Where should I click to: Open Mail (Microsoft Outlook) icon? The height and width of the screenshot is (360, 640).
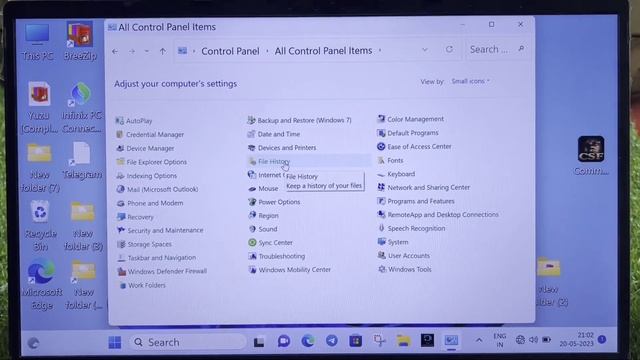point(120,189)
